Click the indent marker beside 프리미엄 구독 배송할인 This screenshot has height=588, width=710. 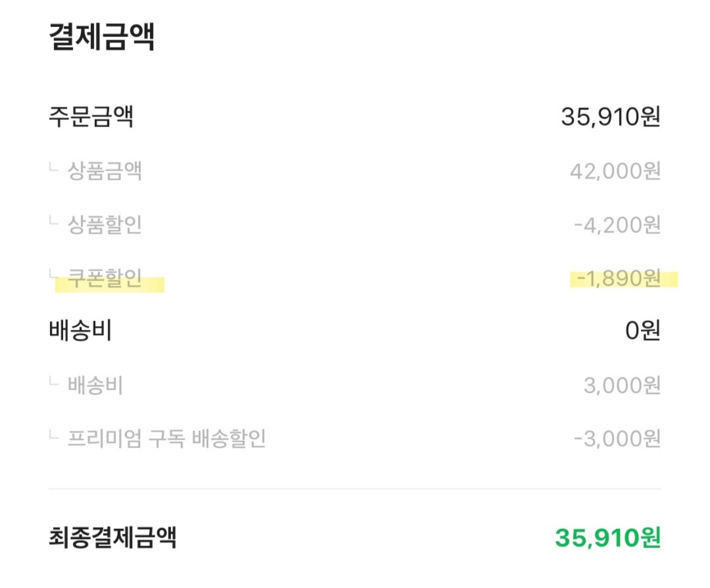pos(54,436)
